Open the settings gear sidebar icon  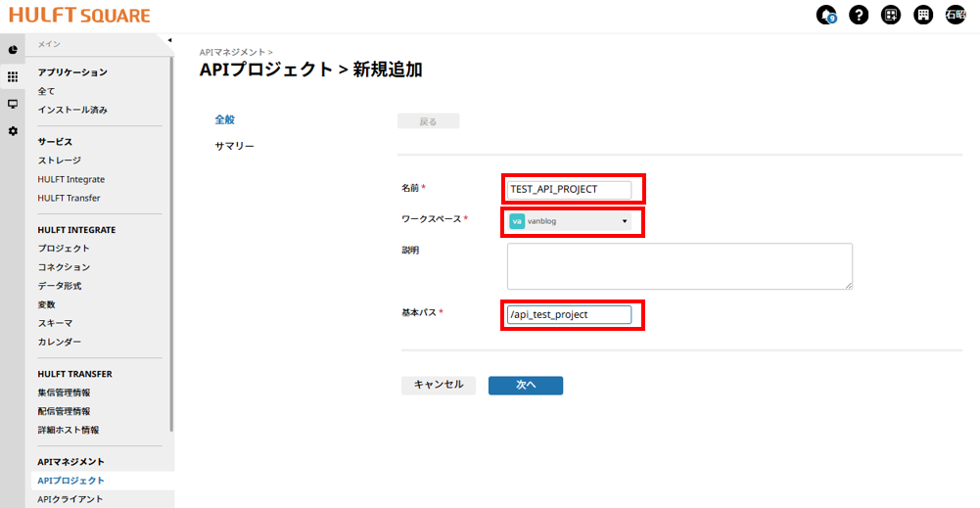(x=13, y=130)
